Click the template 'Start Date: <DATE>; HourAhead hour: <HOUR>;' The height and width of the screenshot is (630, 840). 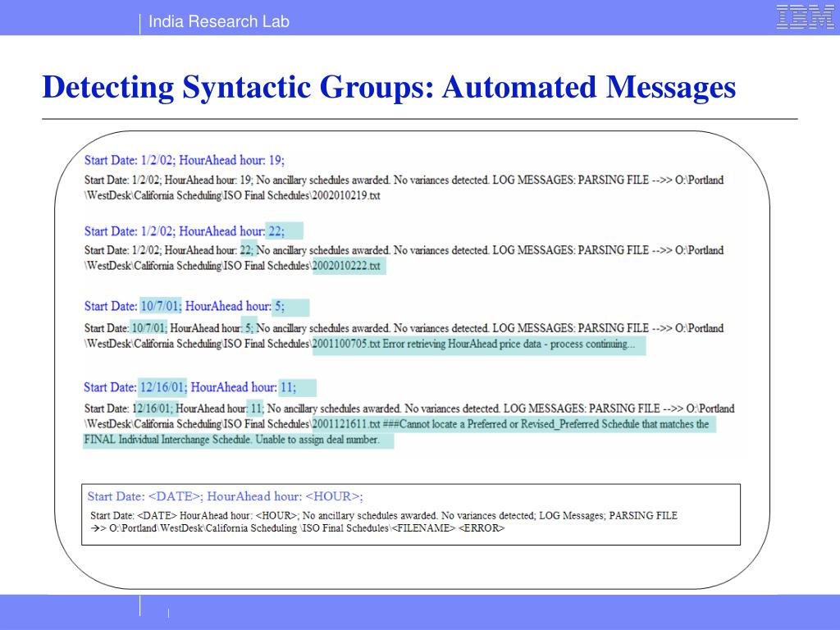click(225, 496)
